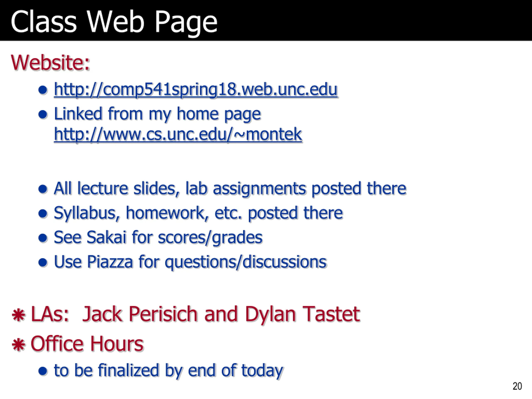Select the All lecture slides, lab assignments line
The width and height of the screenshot is (532, 399).
click(x=230, y=188)
